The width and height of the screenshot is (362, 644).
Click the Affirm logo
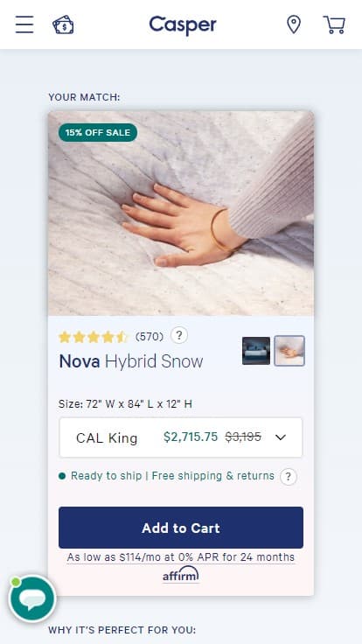pyautogui.click(x=181, y=575)
